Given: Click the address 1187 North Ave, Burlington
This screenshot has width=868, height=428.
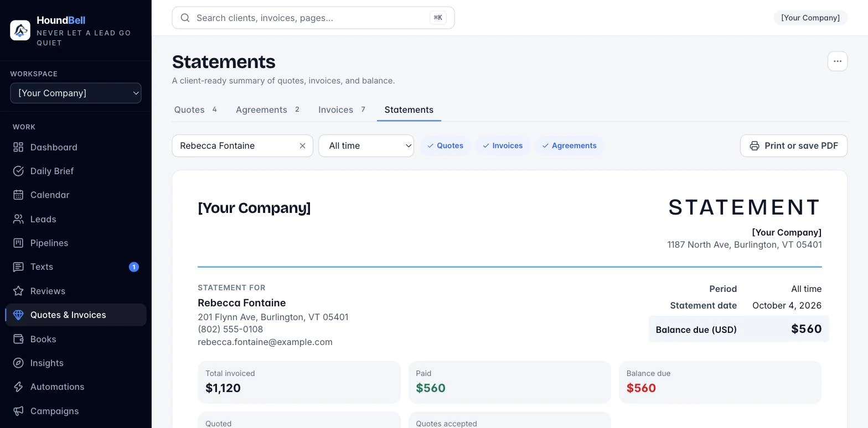Looking at the screenshot, I should pos(745,244).
